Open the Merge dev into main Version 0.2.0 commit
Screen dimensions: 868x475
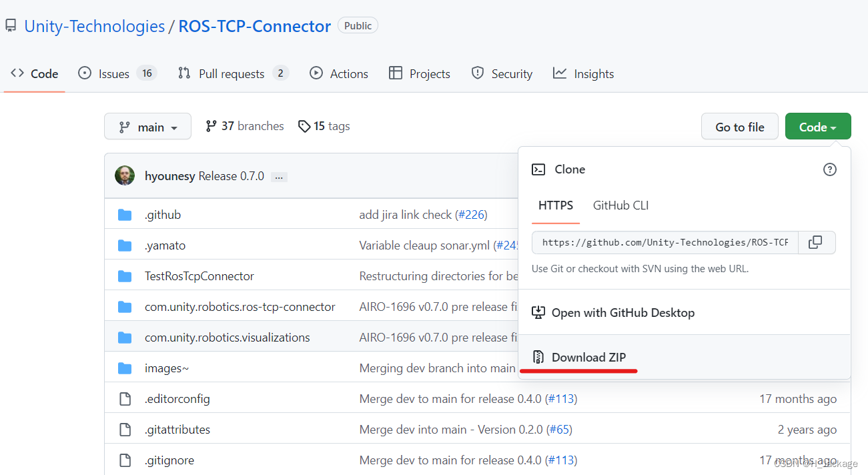click(451, 430)
